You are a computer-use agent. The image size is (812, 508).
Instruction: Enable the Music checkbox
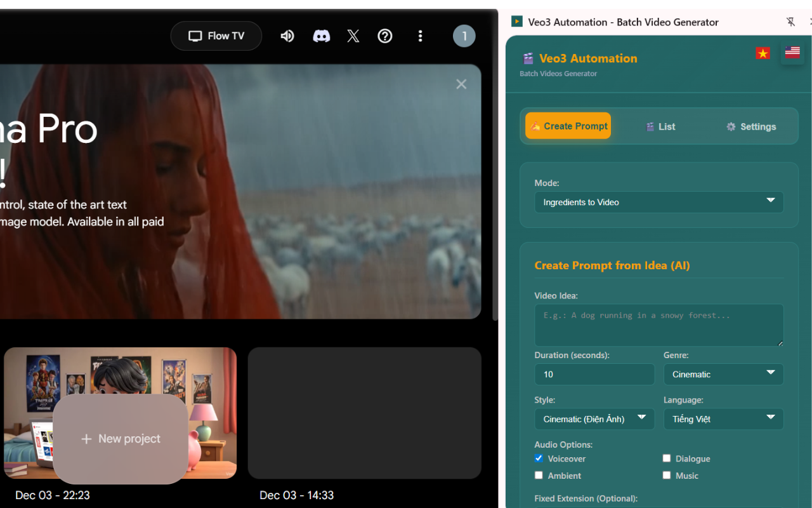pos(667,475)
